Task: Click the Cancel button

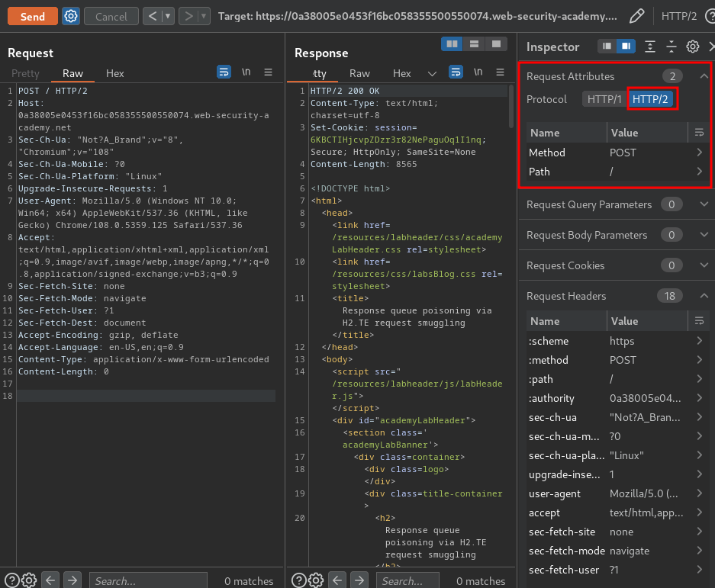Action: point(111,17)
